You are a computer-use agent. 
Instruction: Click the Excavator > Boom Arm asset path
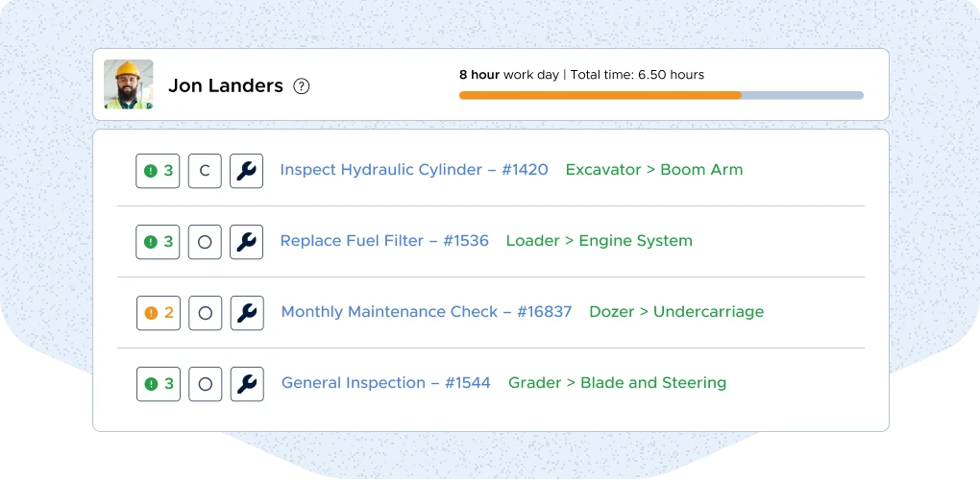pyautogui.click(x=653, y=170)
